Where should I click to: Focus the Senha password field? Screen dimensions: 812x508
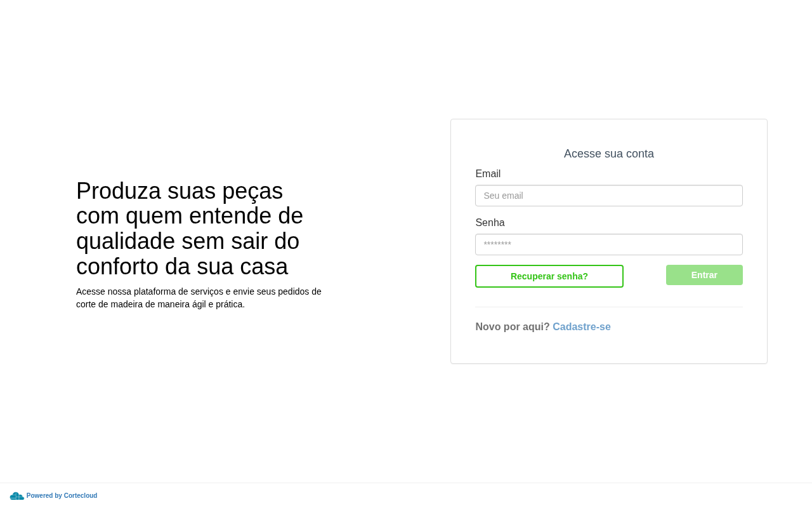(x=609, y=244)
